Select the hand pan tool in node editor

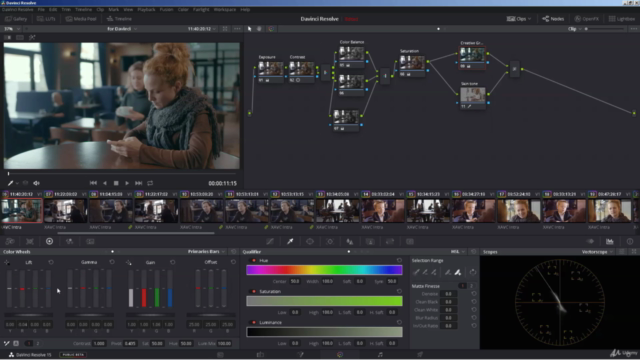[259, 29]
